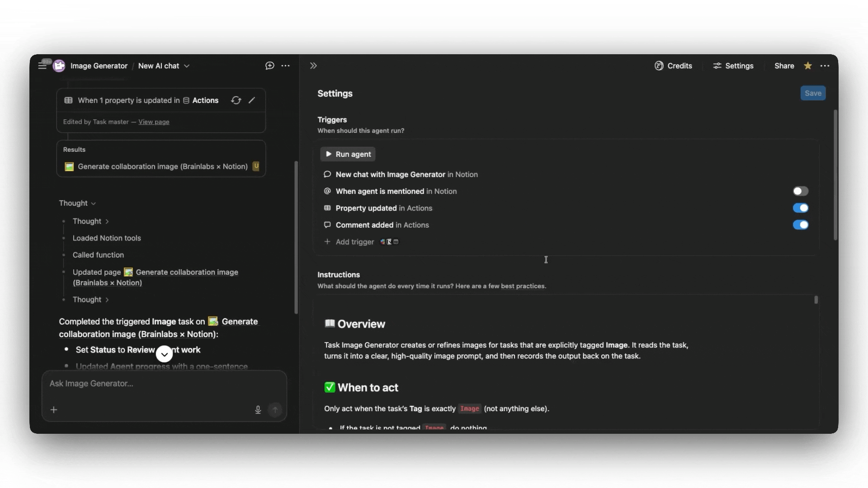This screenshot has height=488, width=868.
Task: Click the Add trigger plus icon
Action: tap(327, 242)
